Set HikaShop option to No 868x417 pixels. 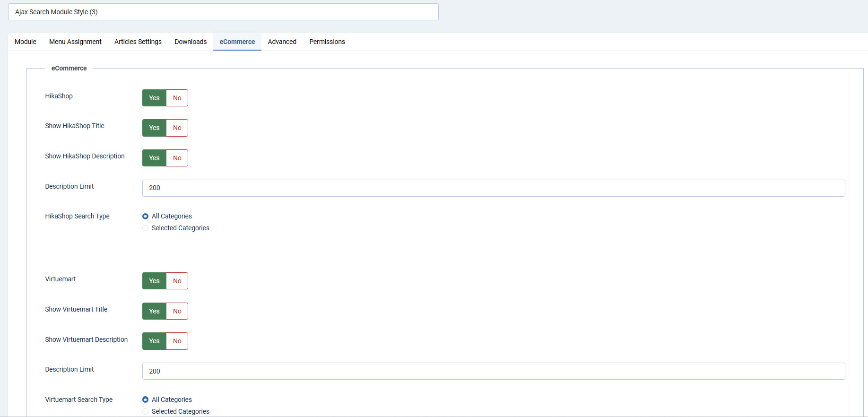177,98
